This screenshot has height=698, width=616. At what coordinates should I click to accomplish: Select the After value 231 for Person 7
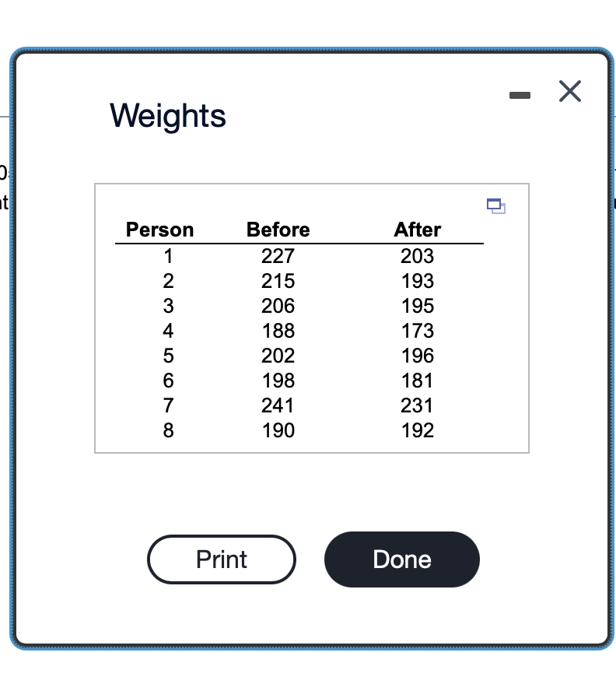tap(417, 405)
